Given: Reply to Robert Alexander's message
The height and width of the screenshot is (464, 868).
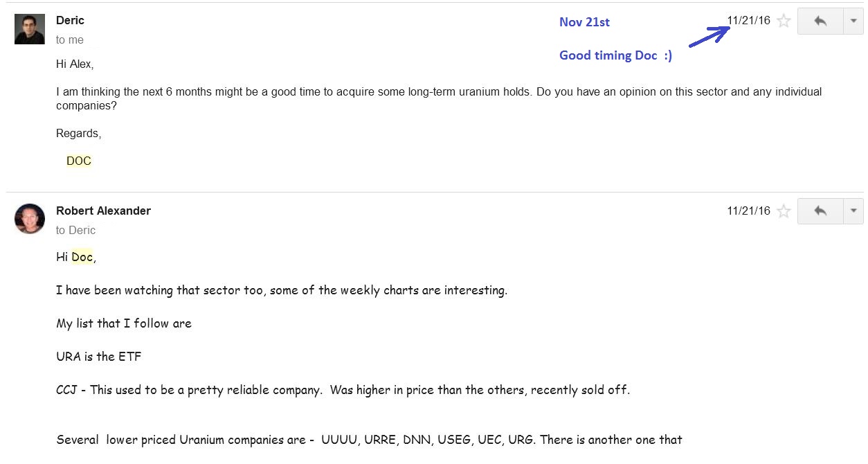Looking at the screenshot, I should click(820, 211).
